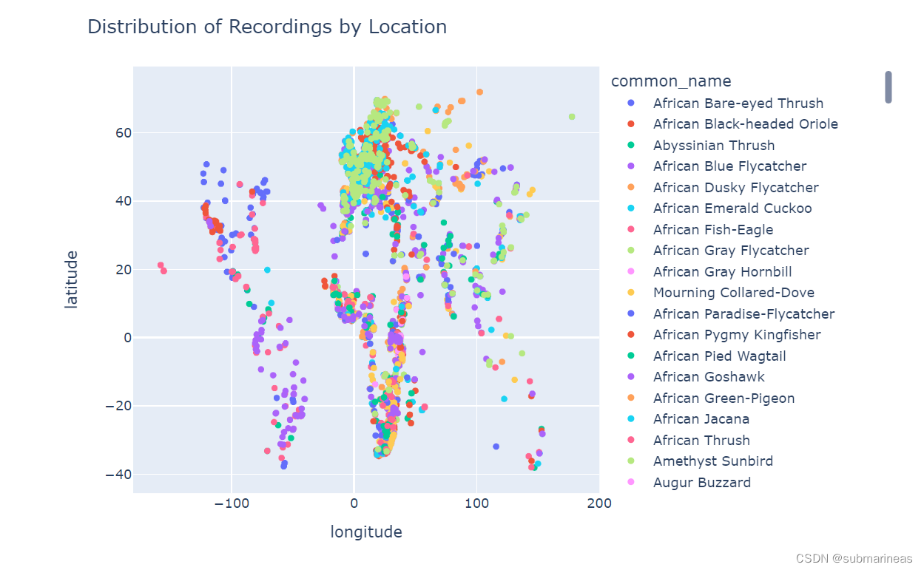
Task: Click the legend scrollbar thumb
Action: point(888,87)
